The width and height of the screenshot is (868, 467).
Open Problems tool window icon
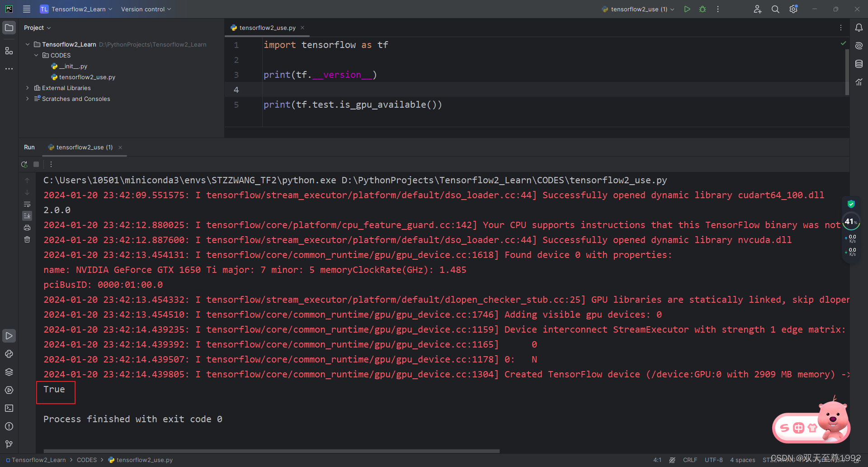pyautogui.click(x=9, y=426)
